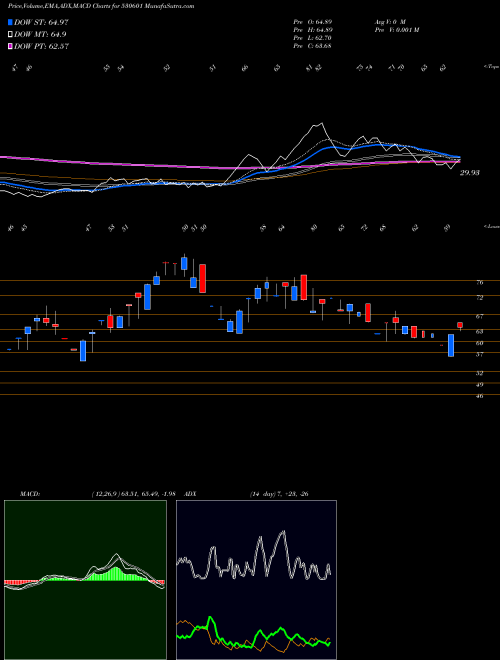Click the 49 price axis label

479,384
